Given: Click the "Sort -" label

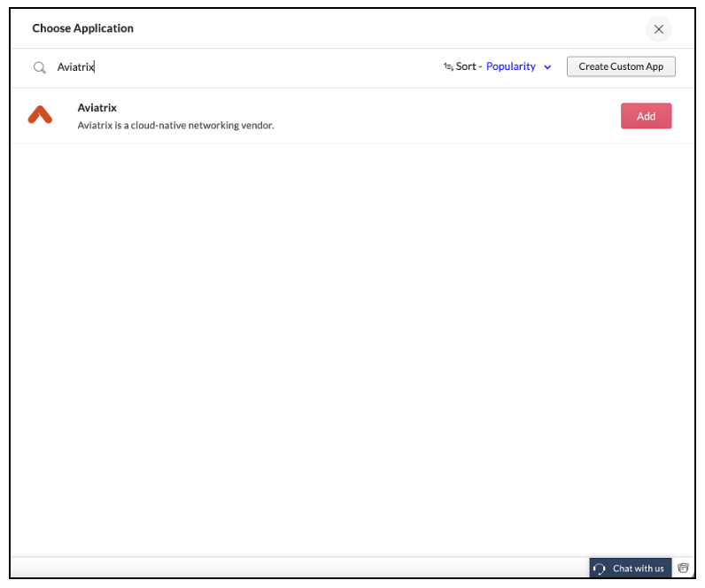Looking at the screenshot, I should (x=469, y=66).
